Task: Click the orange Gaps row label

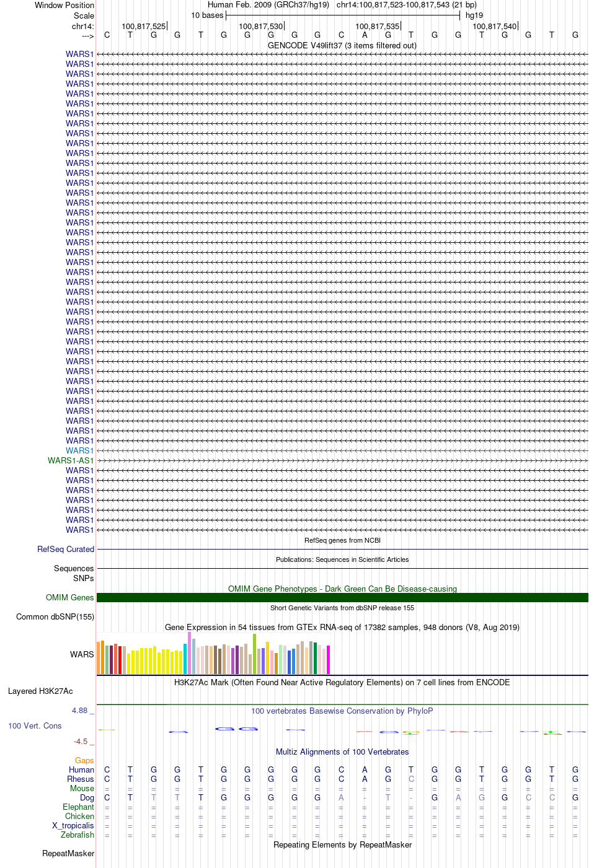Action: (x=84, y=760)
